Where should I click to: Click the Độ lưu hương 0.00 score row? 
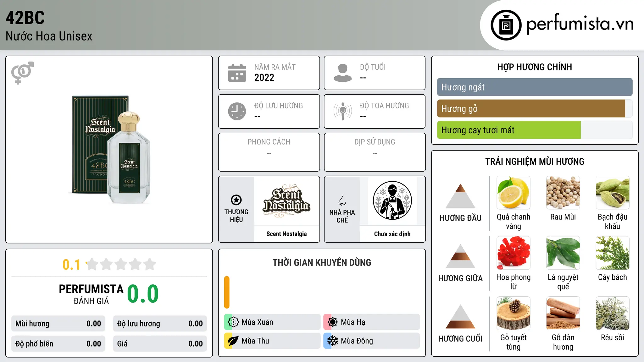pyautogui.click(x=160, y=324)
